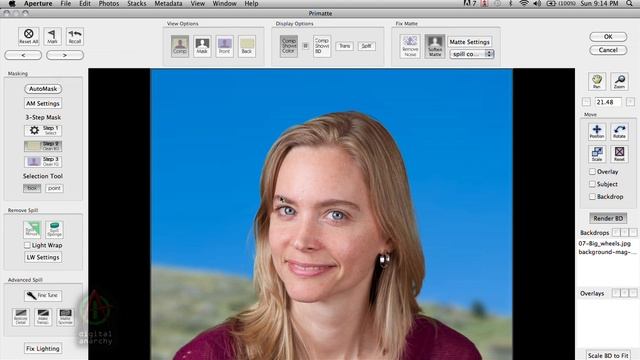This screenshot has height=360, width=640.
Task: Select the Restore Detail tool
Action: click(21, 317)
